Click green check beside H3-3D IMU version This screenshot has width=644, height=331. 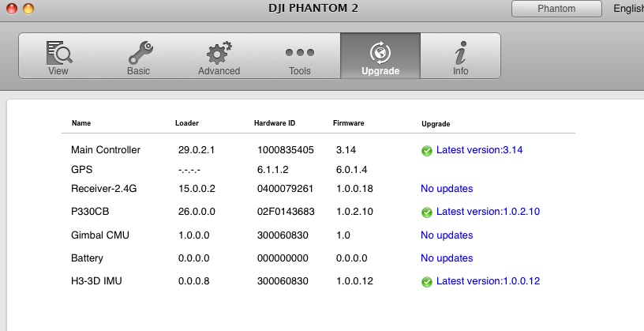427,282
